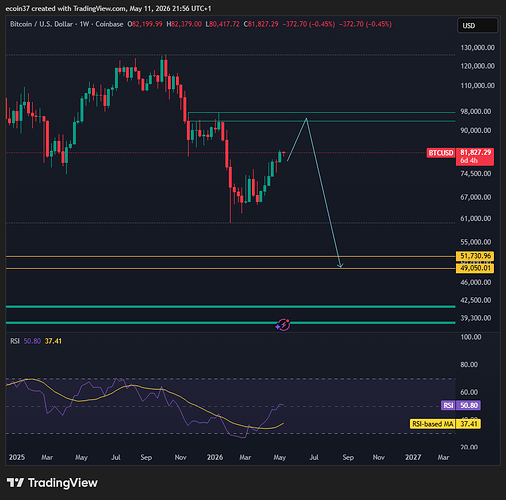Image resolution: width=506 pixels, height=500 pixels.
Task: Click the 80.00 level on the RSI scale
Action: [469, 365]
